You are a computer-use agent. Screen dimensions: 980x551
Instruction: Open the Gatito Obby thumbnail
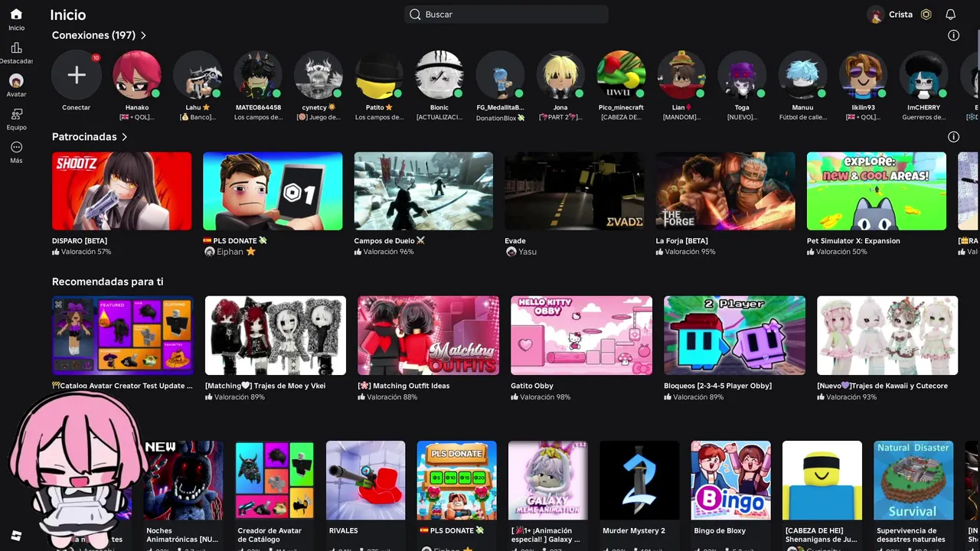pyautogui.click(x=582, y=335)
